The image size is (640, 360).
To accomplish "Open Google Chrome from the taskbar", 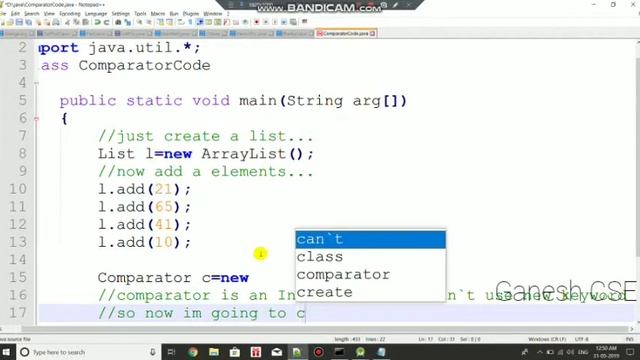I will pos(193,352).
